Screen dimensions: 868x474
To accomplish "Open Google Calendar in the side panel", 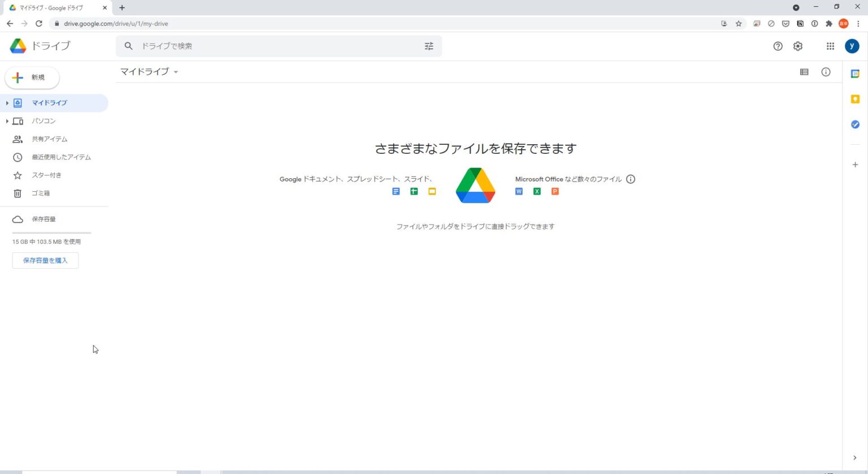I will pyautogui.click(x=855, y=73).
